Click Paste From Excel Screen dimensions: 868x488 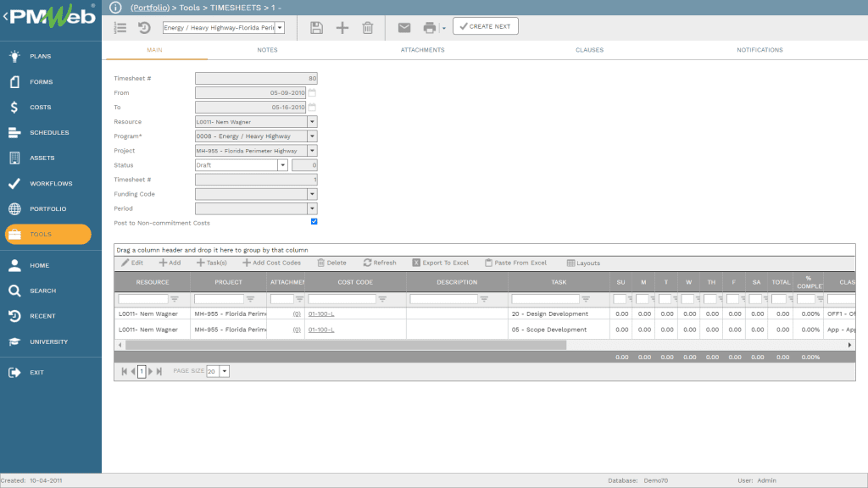pos(515,263)
